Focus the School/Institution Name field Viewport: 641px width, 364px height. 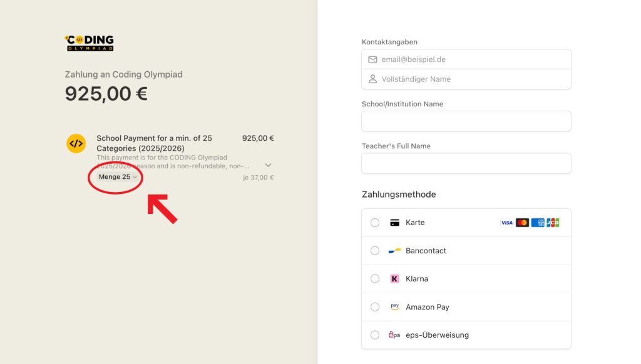(x=466, y=121)
